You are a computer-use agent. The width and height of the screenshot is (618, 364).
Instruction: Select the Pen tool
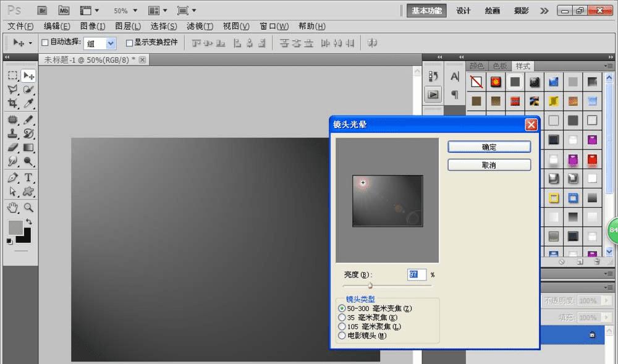click(12, 178)
